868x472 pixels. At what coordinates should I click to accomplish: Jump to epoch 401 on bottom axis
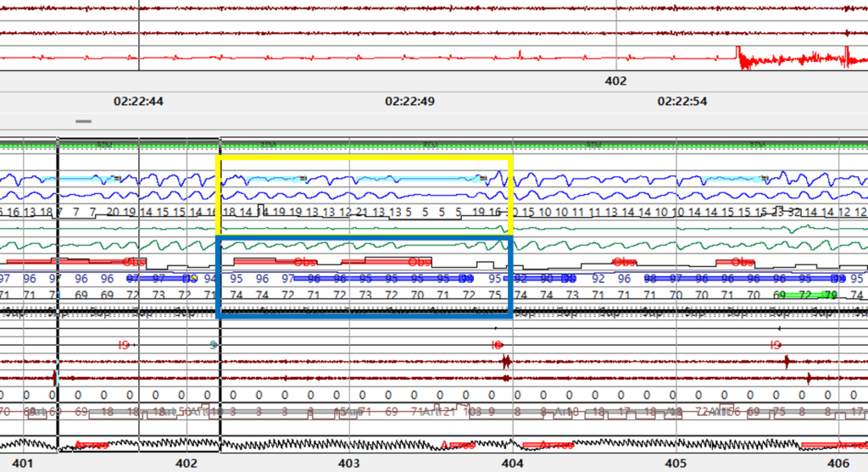[x=23, y=464]
